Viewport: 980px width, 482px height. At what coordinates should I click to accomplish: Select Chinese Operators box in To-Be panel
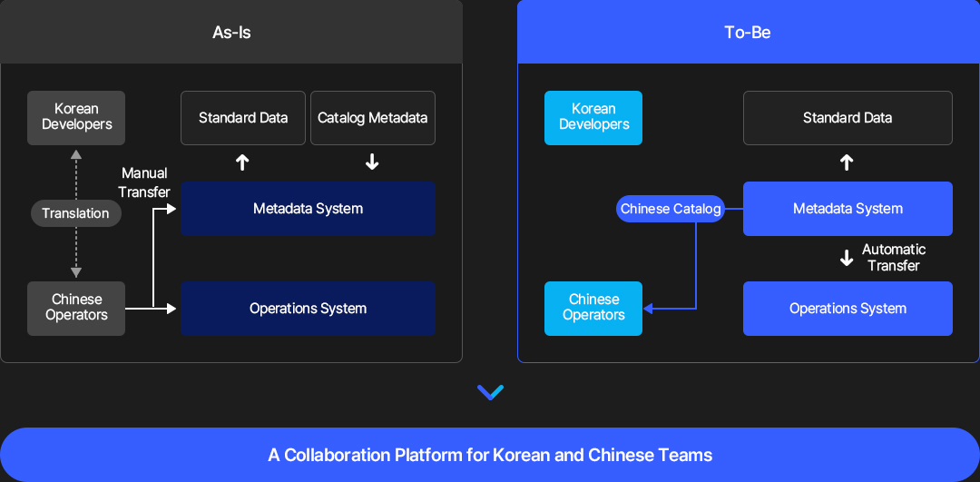coord(593,309)
